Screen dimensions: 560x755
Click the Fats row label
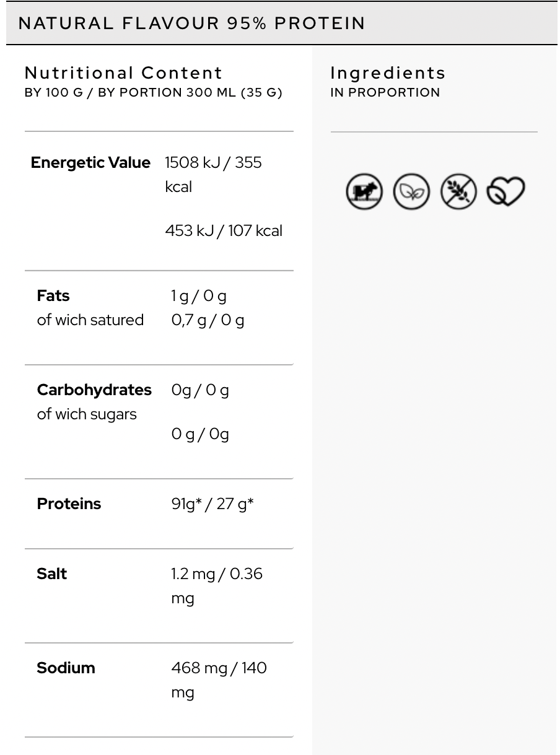(x=53, y=296)
